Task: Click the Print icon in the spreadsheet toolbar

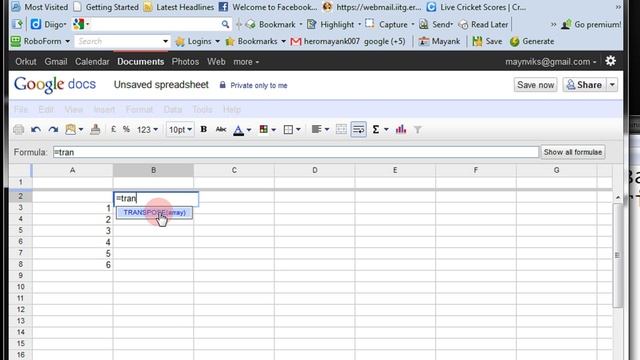Action: tap(18, 130)
